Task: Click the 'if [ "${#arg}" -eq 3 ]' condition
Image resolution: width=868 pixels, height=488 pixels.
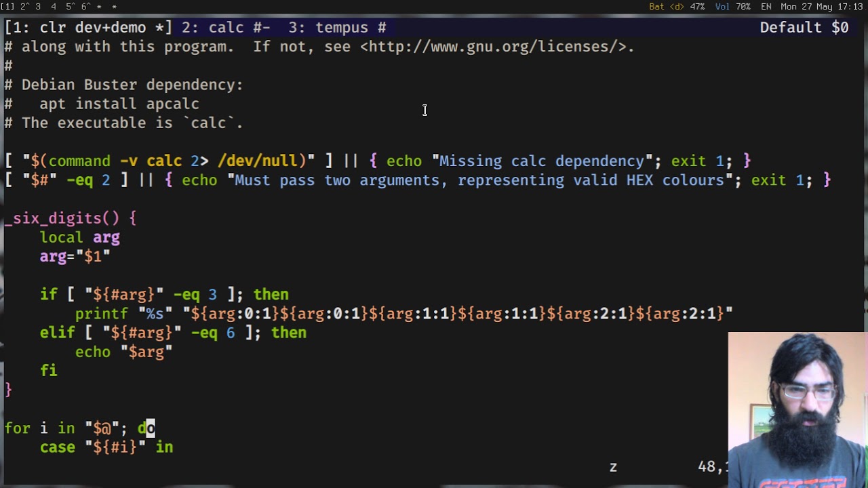Action: pos(141,294)
